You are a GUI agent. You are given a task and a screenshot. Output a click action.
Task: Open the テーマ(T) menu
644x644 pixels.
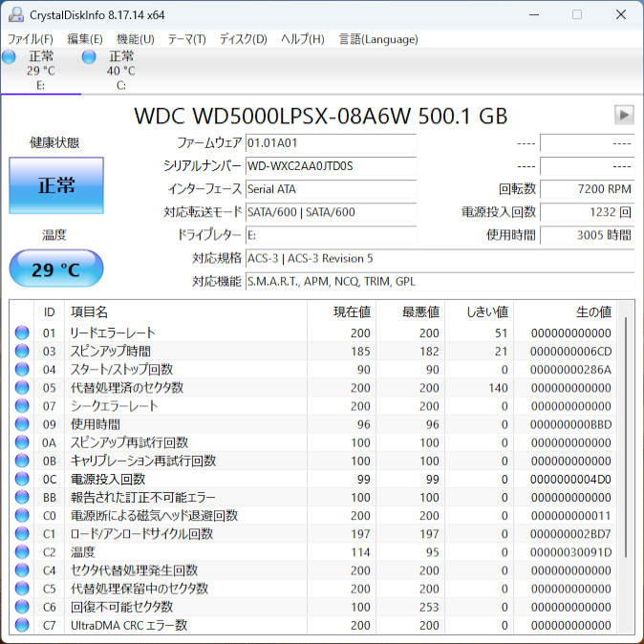186,39
